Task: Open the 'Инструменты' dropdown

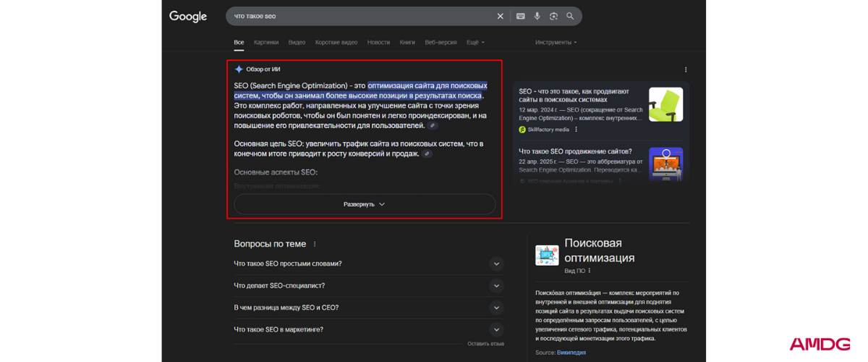Action: [x=556, y=42]
